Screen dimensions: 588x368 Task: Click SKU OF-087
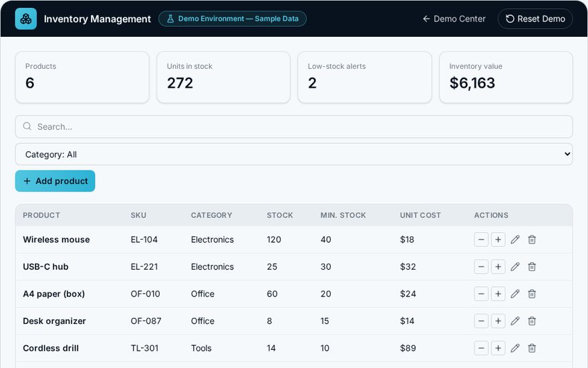point(146,321)
